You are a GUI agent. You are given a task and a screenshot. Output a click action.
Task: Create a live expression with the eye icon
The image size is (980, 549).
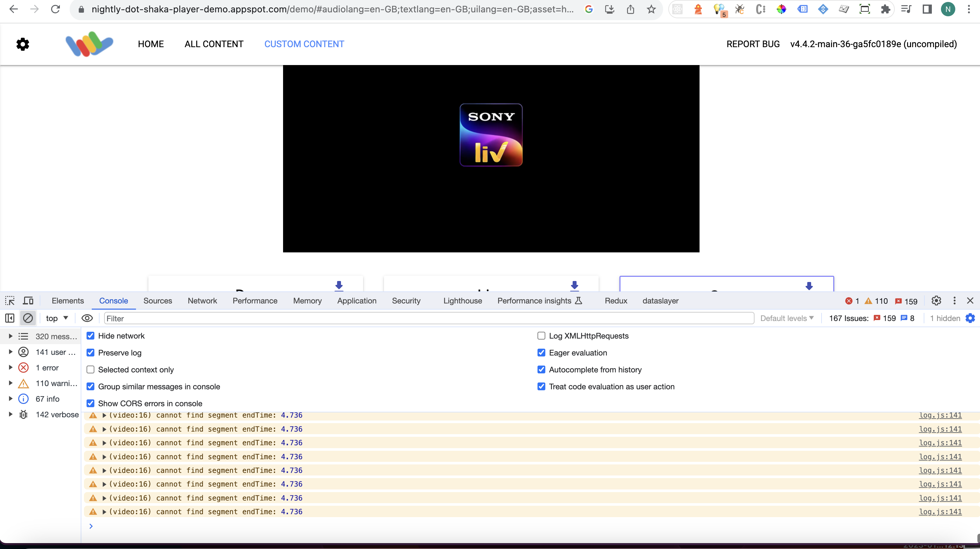click(87, 318)
